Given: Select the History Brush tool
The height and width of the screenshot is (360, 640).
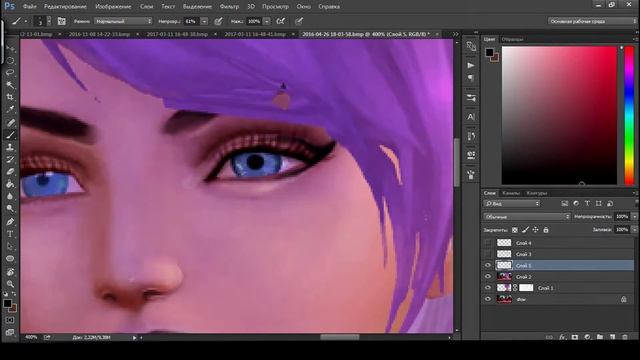Looking at the screenshot, I should point(10,159).
